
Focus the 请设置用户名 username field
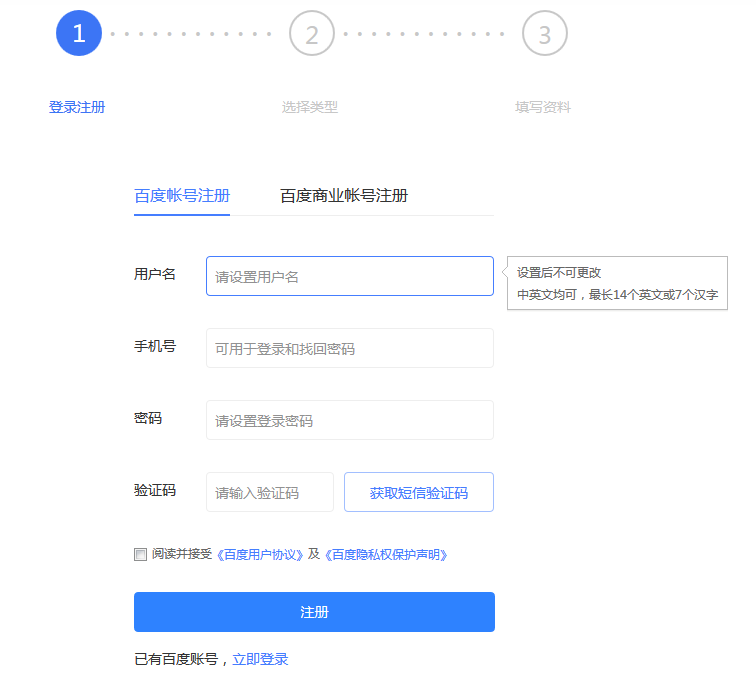pyautogui.click(x=349, y=276)
